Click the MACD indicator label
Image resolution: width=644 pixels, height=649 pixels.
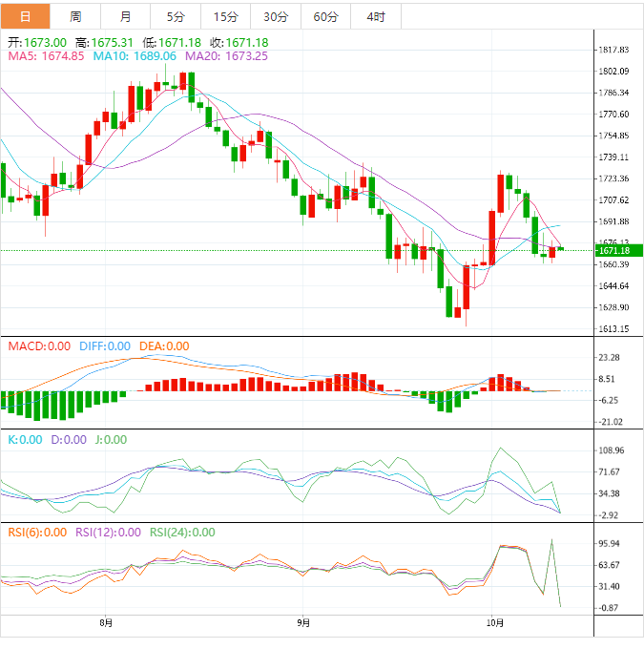click(x=39, y=346)
